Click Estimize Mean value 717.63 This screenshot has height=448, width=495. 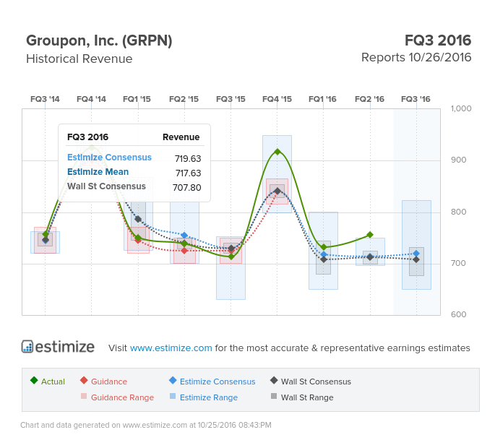pos(188,173)
